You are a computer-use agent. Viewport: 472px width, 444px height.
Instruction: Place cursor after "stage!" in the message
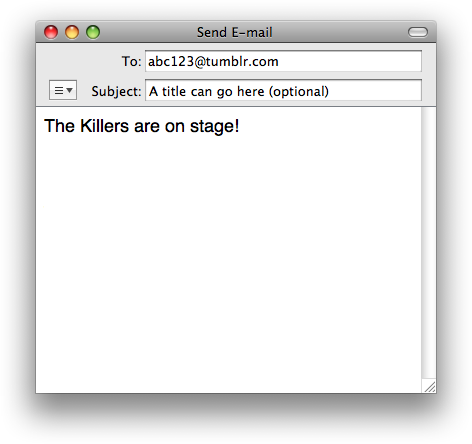tap(240, 126)
